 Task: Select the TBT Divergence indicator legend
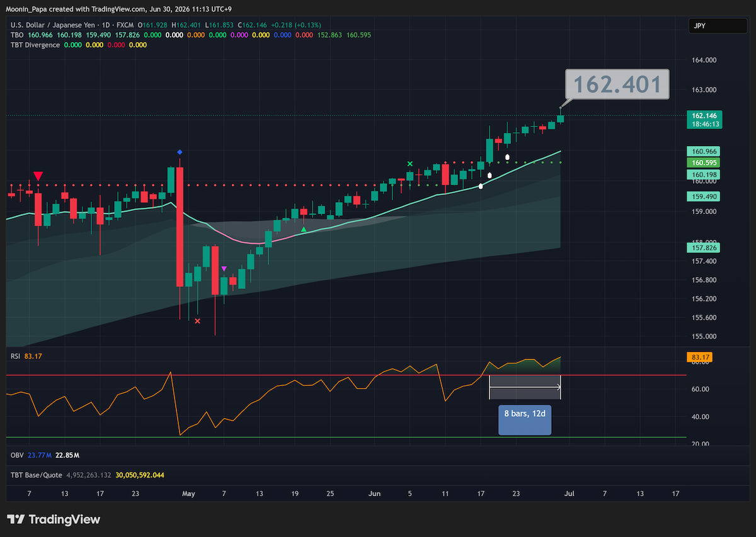[35, 45]
